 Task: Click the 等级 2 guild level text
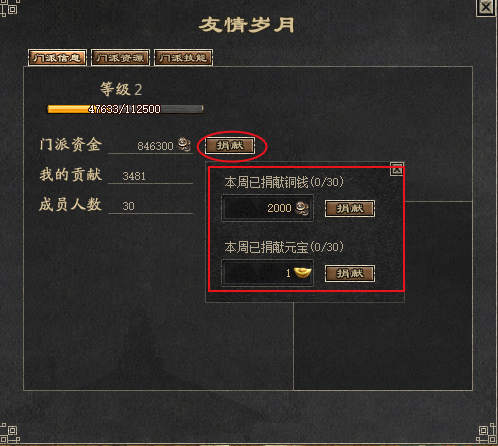121,89
